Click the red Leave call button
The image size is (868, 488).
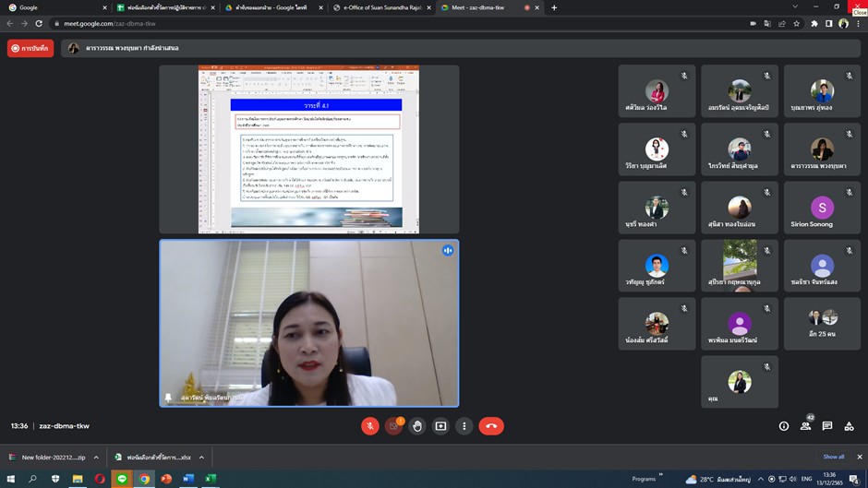(x=491, y=426)
